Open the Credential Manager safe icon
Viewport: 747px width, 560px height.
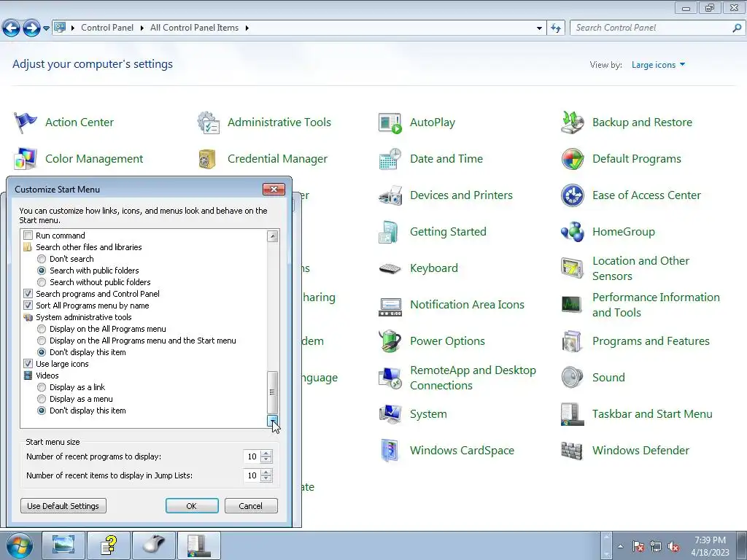(x=207, y=159)
